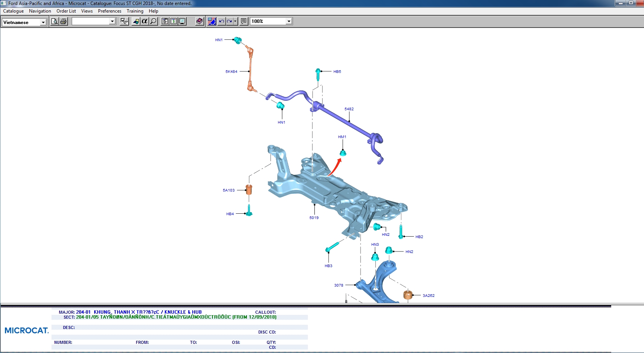Screen dimensions: 644x353
Task: Click the alpha symbol toolbar icon
Action: pos(145,21)
